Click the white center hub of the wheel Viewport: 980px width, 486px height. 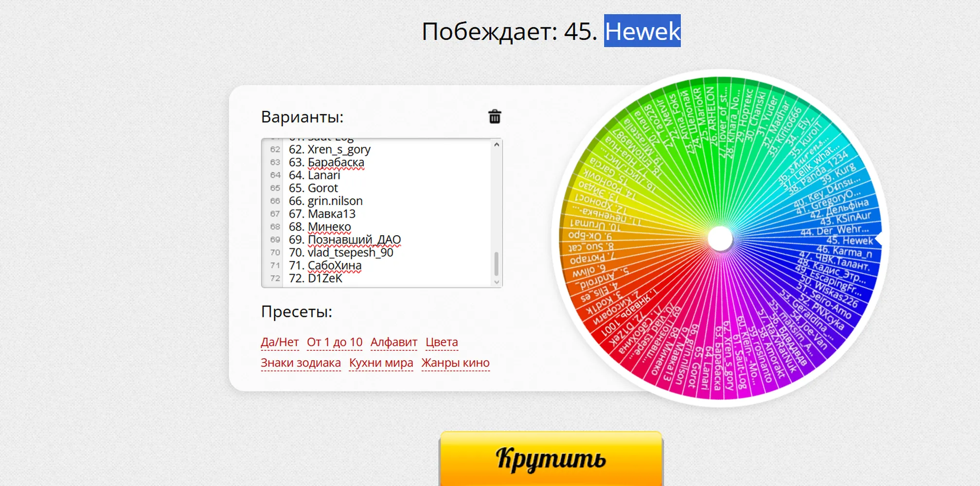(720, 239)
